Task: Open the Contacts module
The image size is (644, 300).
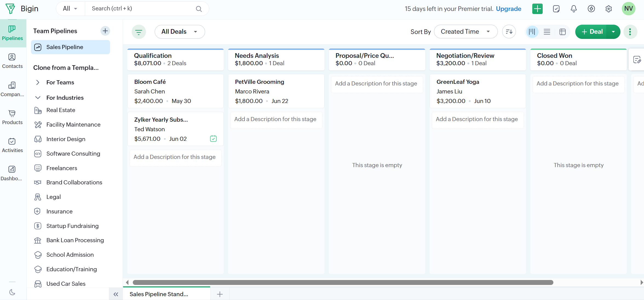Action: pos(13,61)
